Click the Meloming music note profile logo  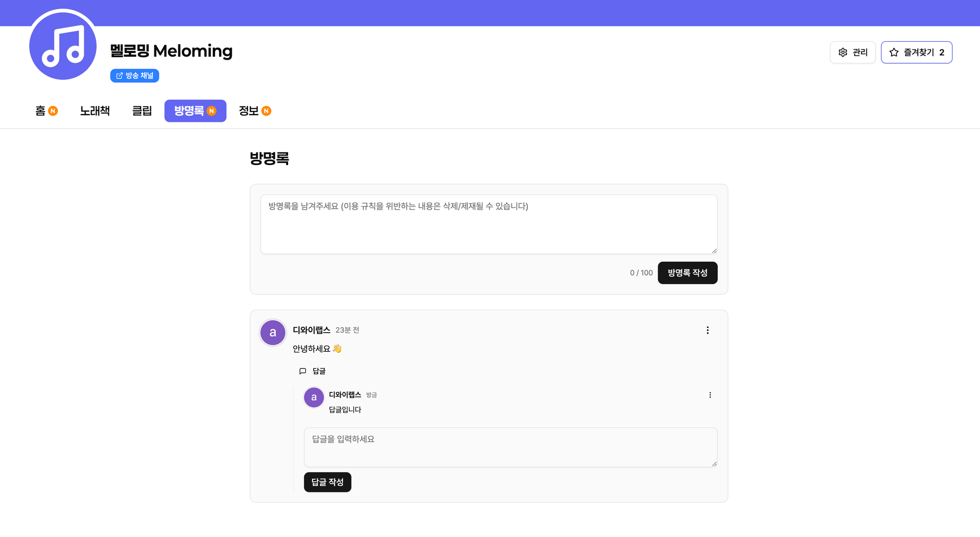tap(63, 46)
